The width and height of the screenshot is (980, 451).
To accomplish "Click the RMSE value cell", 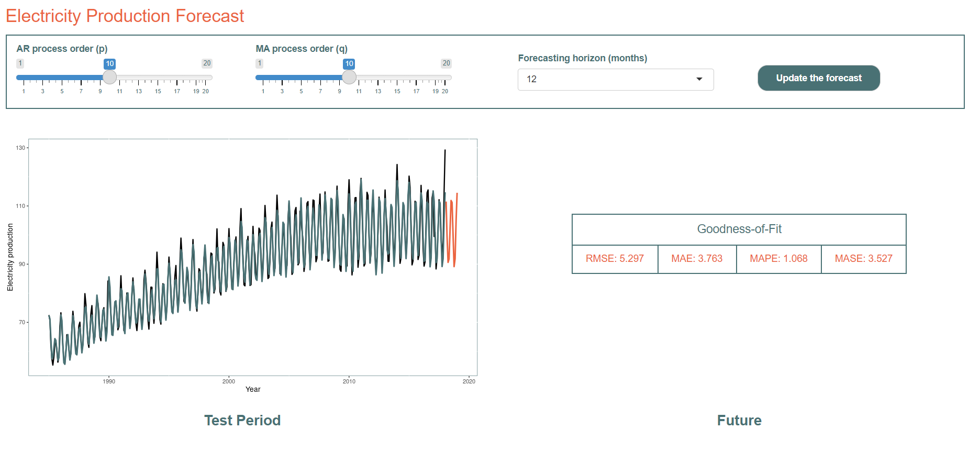I will [x=615, y=259].
